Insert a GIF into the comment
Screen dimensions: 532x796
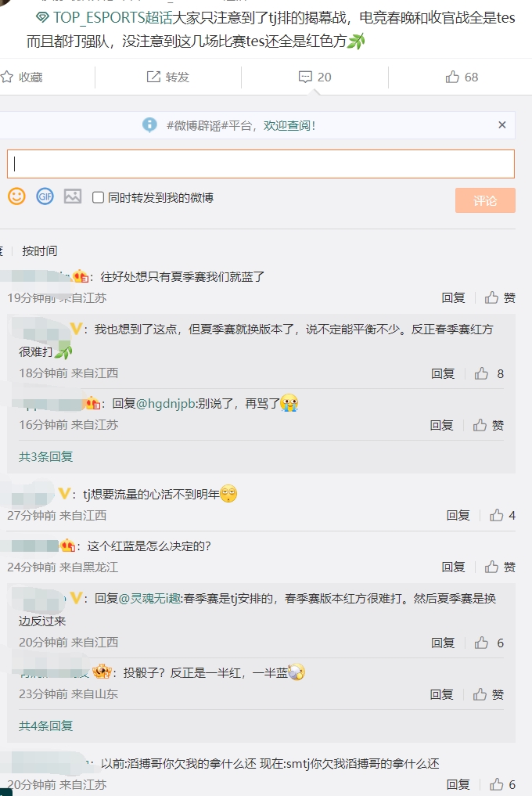point(45,196)
